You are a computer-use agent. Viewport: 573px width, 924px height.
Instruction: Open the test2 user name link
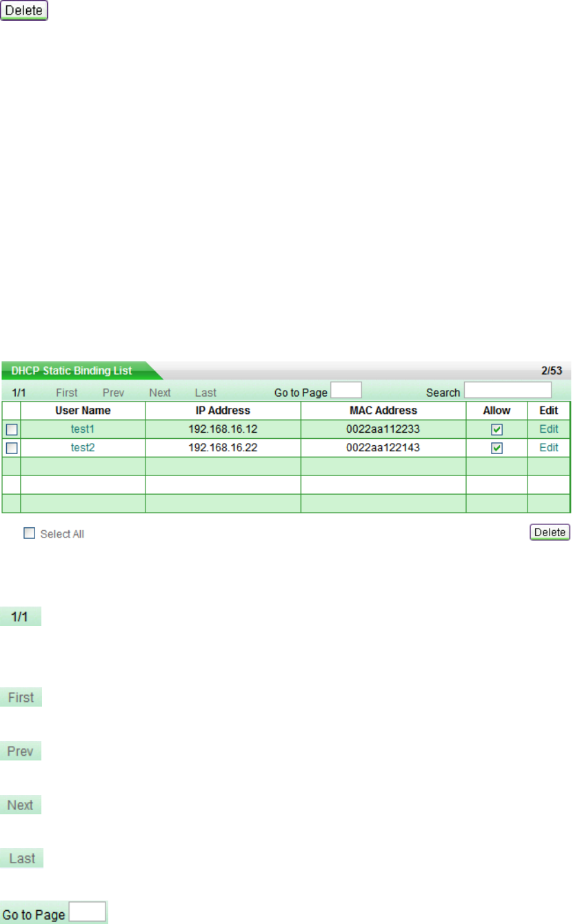[83, 448]
